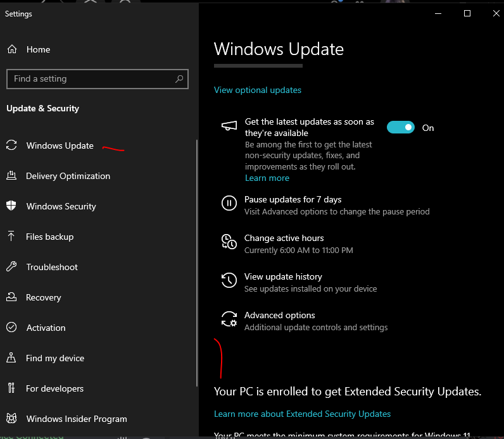Click the Windows Insider Program cat icon
The height and width of the screenshot is (439, 504).
tap(11, 419)
